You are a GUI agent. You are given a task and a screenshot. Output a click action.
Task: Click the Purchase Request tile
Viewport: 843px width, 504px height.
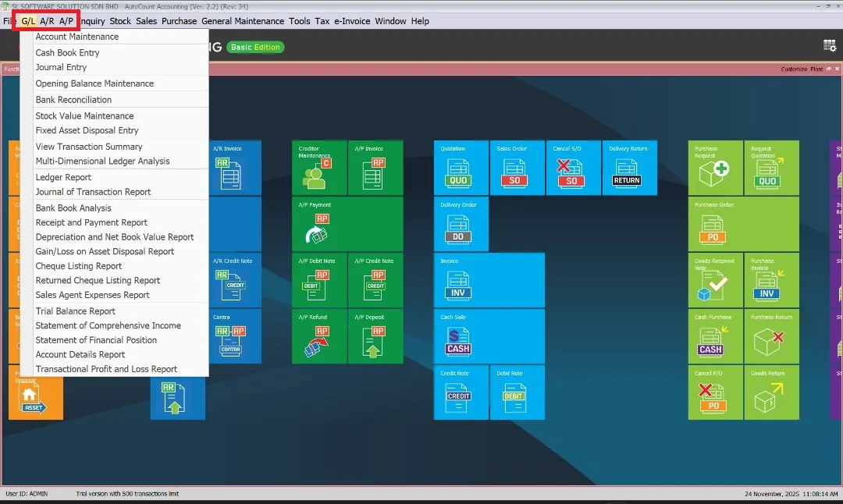click(x=715, y=169)
